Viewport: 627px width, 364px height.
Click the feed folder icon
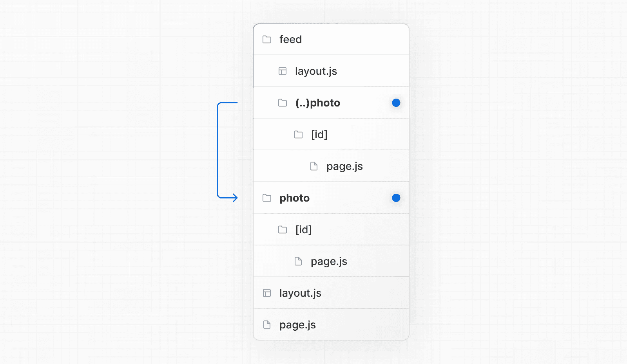point(267,40)
